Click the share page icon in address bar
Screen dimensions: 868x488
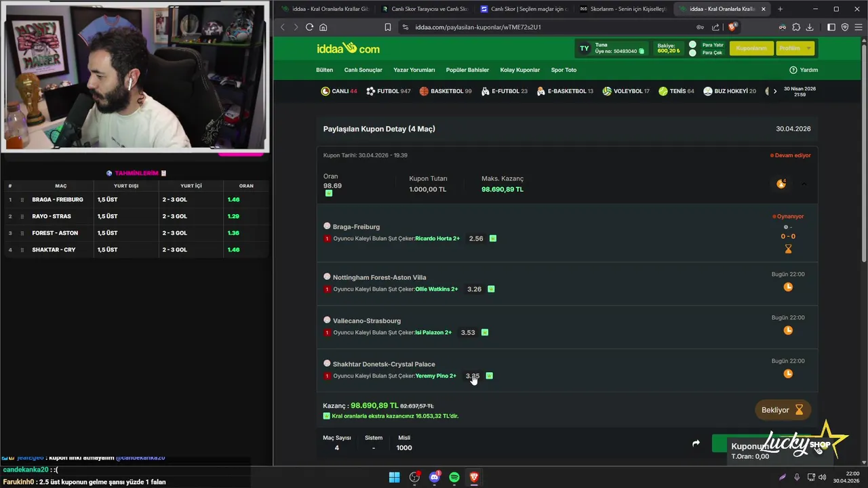coord(715,27)
